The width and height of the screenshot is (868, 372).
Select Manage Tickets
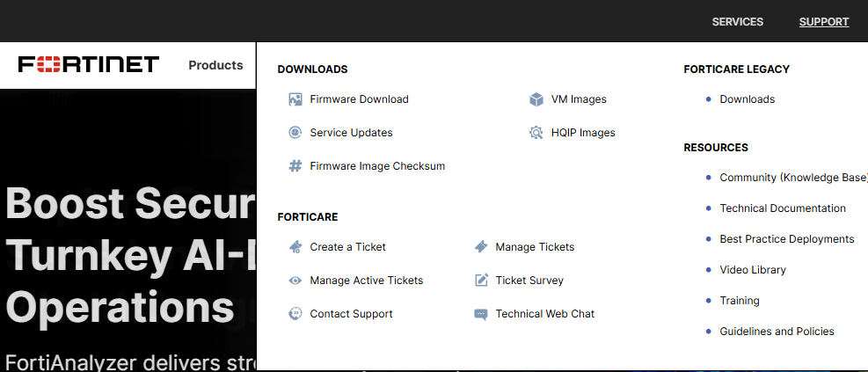coord(535,247)
